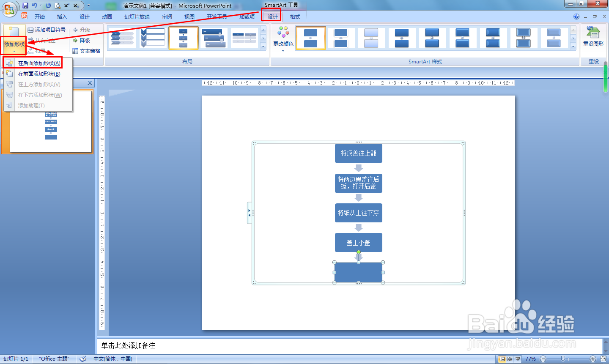Undo the last action
Image resolution: width=609 pixels, height=364 pixels.
click(34, 5)
